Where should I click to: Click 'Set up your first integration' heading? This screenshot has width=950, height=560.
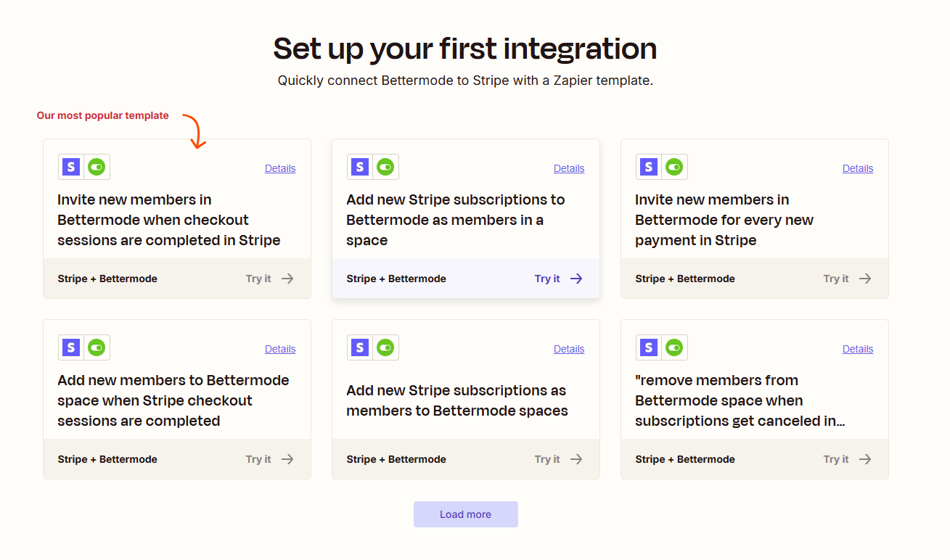(465, 49)
